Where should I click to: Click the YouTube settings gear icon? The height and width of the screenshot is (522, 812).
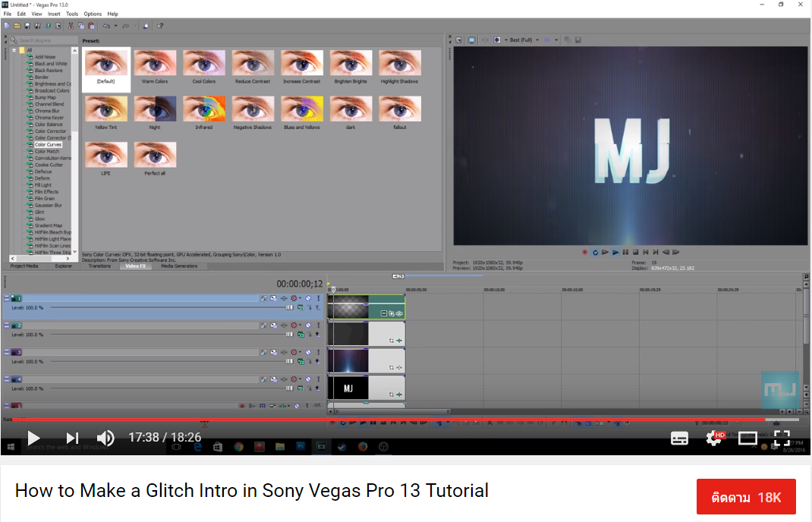(x=714, y=438)
